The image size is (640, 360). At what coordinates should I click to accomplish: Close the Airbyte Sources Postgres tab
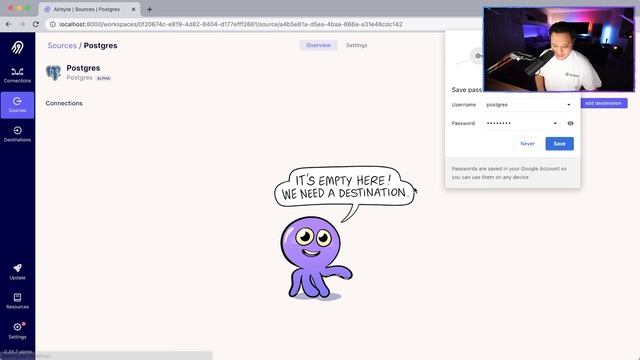pos(133,9)
